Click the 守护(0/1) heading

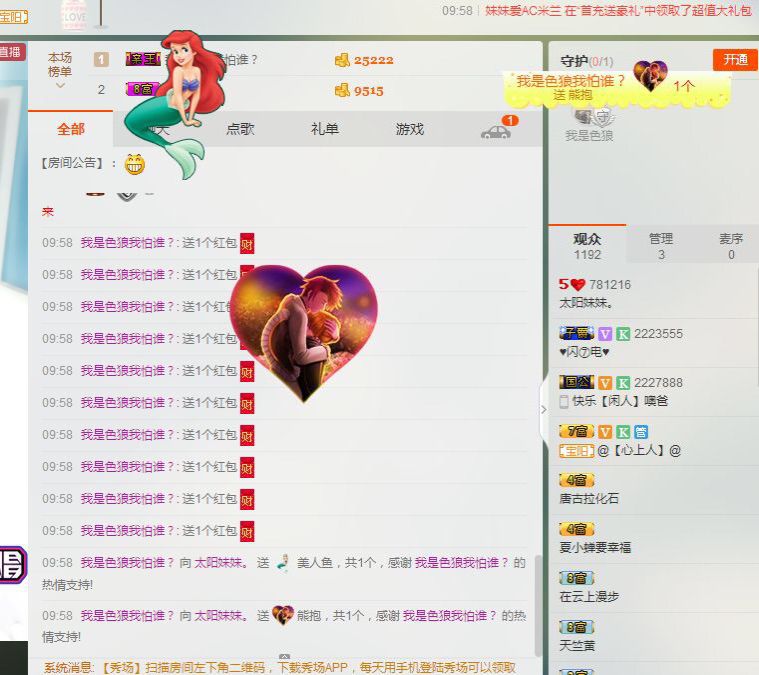click(587, 61)
